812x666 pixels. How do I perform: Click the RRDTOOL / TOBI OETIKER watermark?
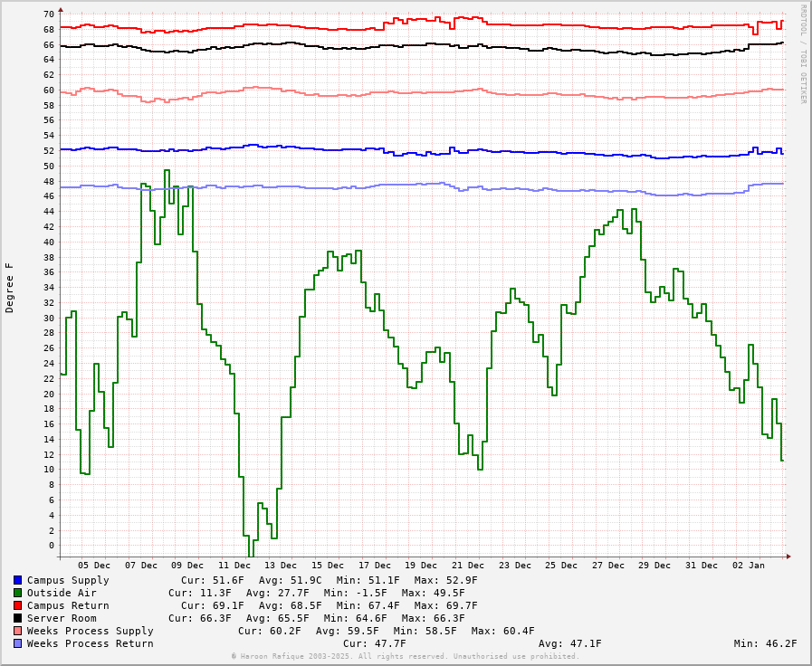(x=803, y=54)
